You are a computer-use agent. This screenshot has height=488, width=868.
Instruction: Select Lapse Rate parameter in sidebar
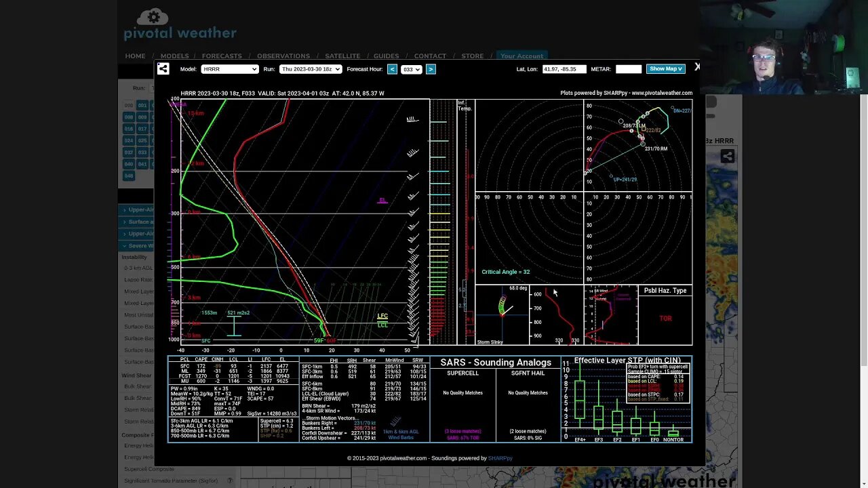tap(138, 280)
